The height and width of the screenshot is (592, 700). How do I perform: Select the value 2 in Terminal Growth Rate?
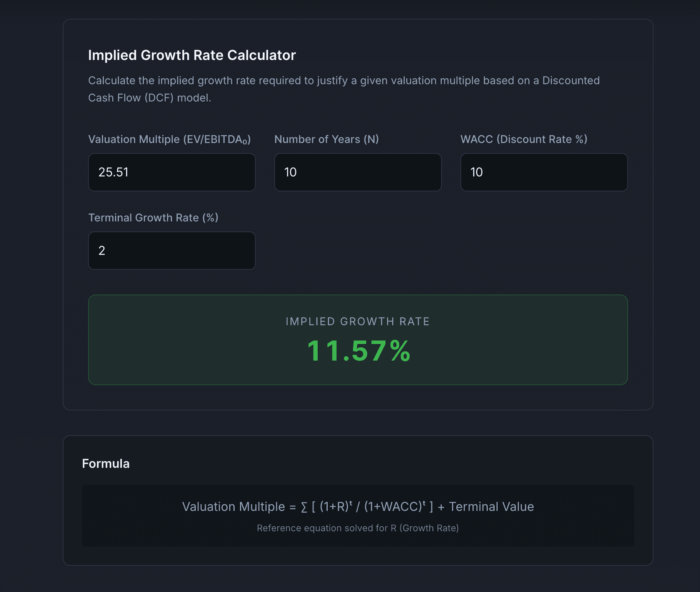click(x=101, y=251)
